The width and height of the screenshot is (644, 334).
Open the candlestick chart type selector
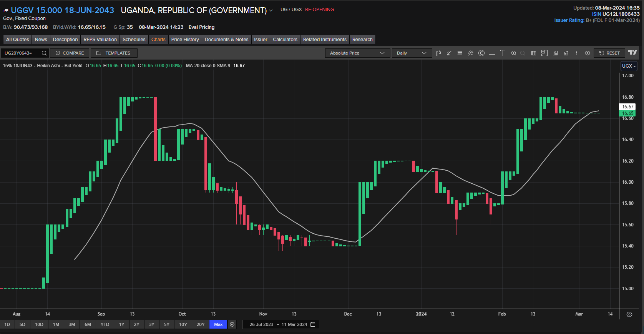click(438, 53)
